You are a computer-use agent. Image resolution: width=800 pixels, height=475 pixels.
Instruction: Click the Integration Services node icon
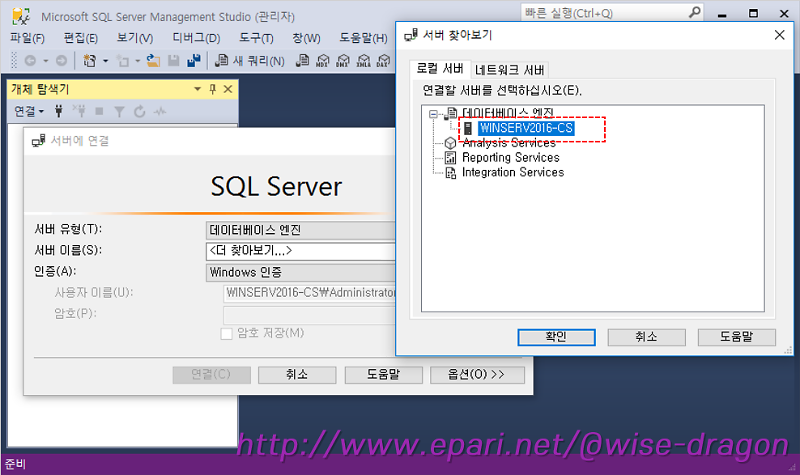[x=451, y=172]
